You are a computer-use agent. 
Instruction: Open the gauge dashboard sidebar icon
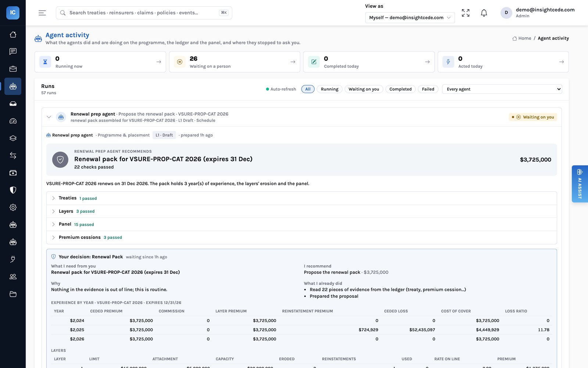coord(13,121)
